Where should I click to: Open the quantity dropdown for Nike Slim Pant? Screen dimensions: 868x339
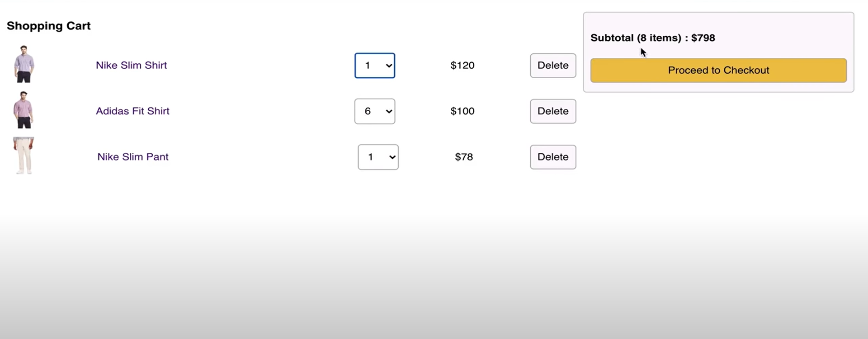pyautogui.click(x=378, y=157)
